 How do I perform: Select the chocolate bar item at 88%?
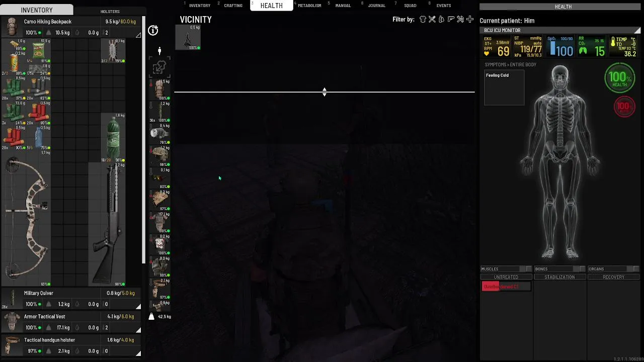click(x=14, y=45)
